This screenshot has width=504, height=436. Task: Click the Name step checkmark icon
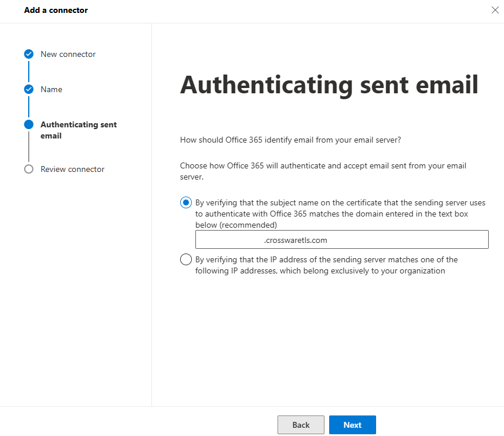coord(29,89)
